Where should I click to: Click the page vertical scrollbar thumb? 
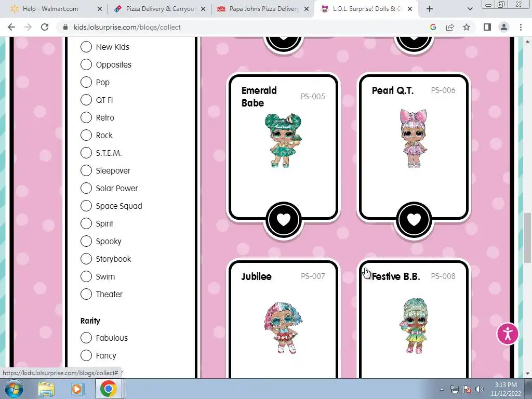[527, 237]
